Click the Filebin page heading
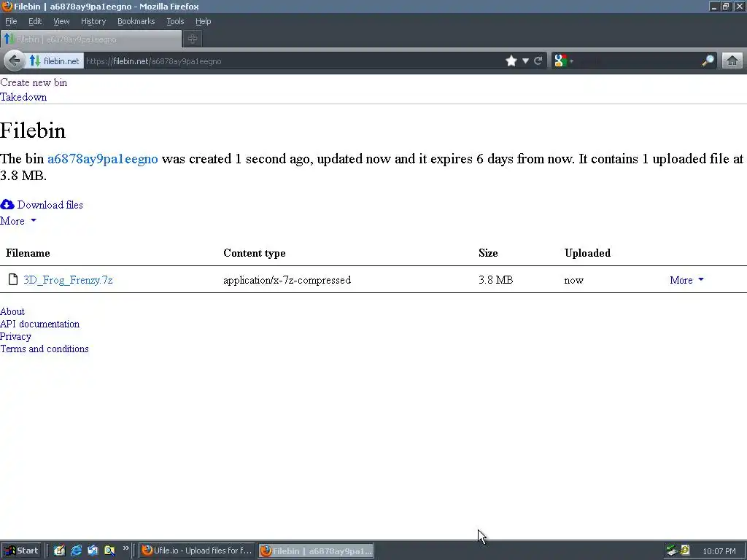Image resolution: width=747 pixels, height=560 pixels. pyautogui.click(x=33, y=131)
